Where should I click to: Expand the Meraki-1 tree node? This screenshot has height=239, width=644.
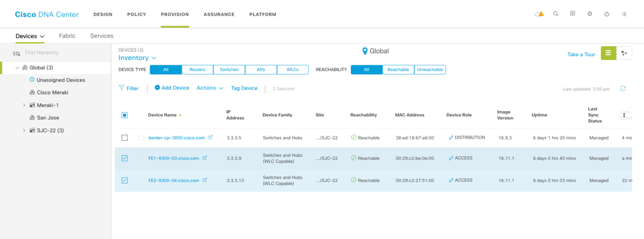(x=24, y=105)
